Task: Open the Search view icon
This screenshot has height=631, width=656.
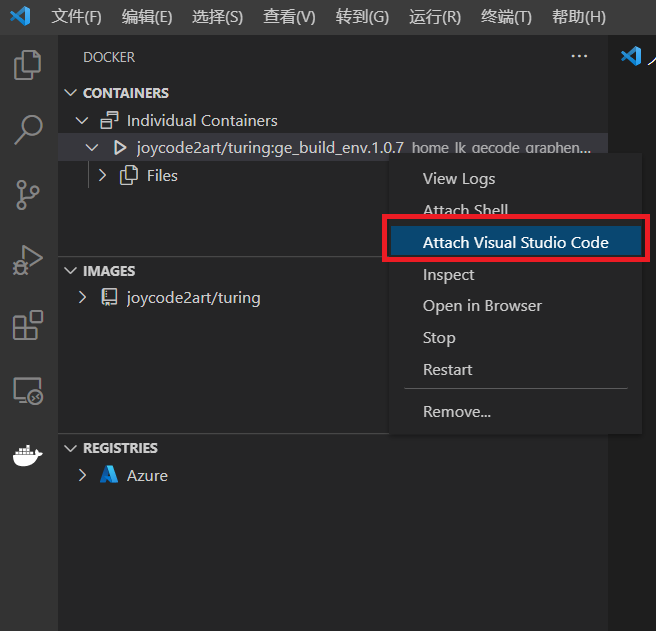Action: point(28,129)
